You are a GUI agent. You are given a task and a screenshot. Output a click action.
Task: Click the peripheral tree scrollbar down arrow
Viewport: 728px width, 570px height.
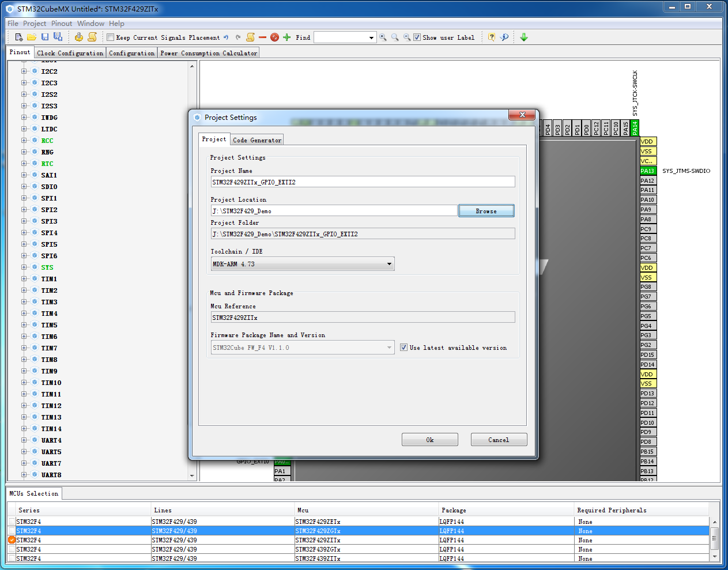tap(192, 475)
